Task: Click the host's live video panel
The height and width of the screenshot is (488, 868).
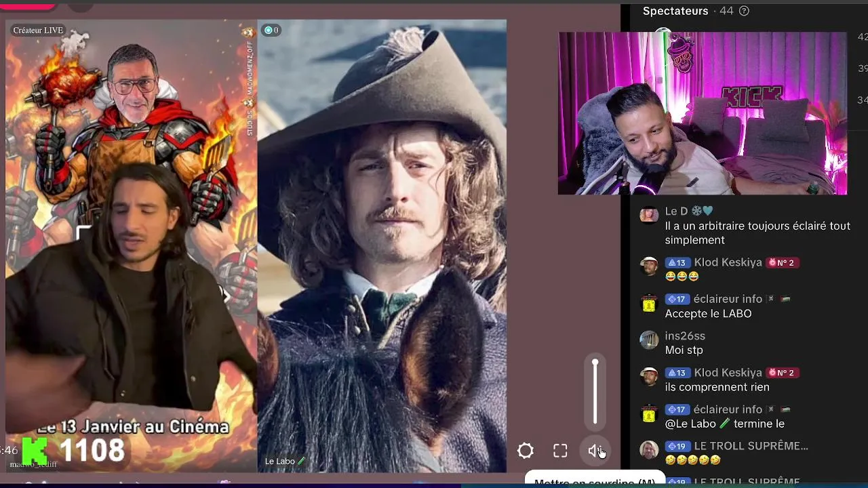Action: pyautogui.click(x=132, y=245)
